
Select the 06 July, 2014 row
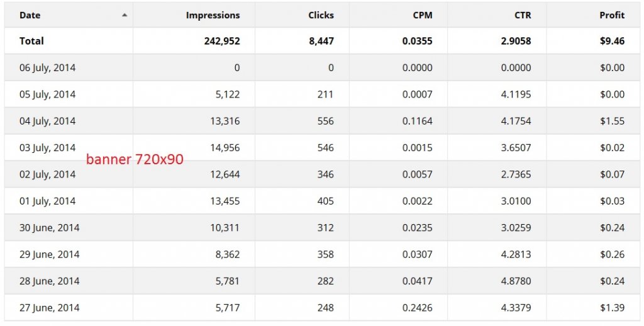tap(322, 67)
